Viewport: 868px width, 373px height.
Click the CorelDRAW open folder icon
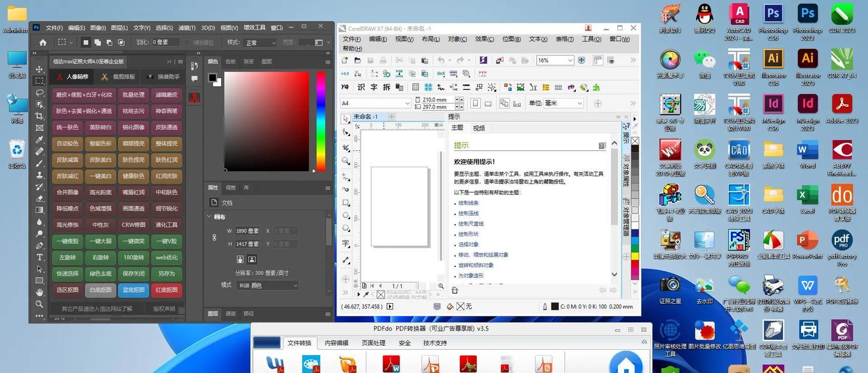click(x=357, y=60)
